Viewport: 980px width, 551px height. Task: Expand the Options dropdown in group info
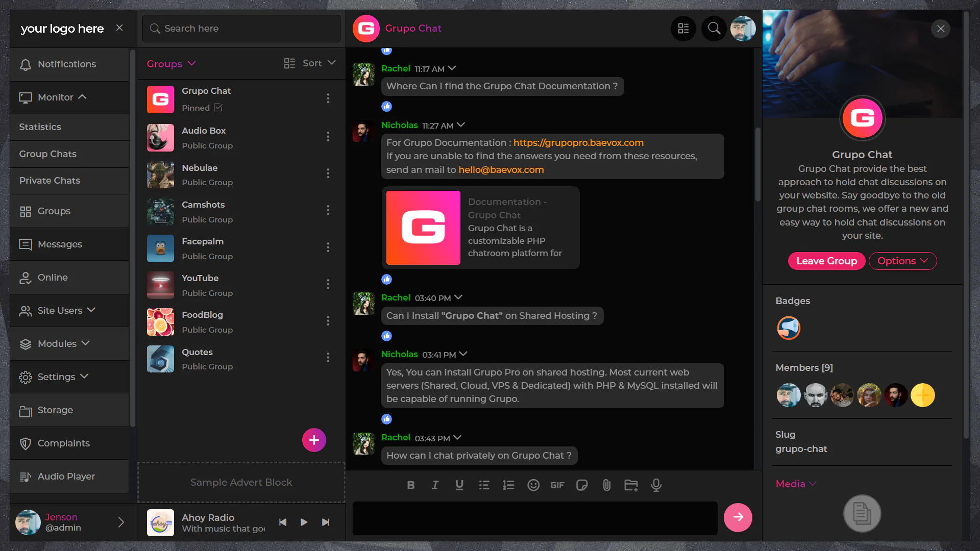click(902, 261)
